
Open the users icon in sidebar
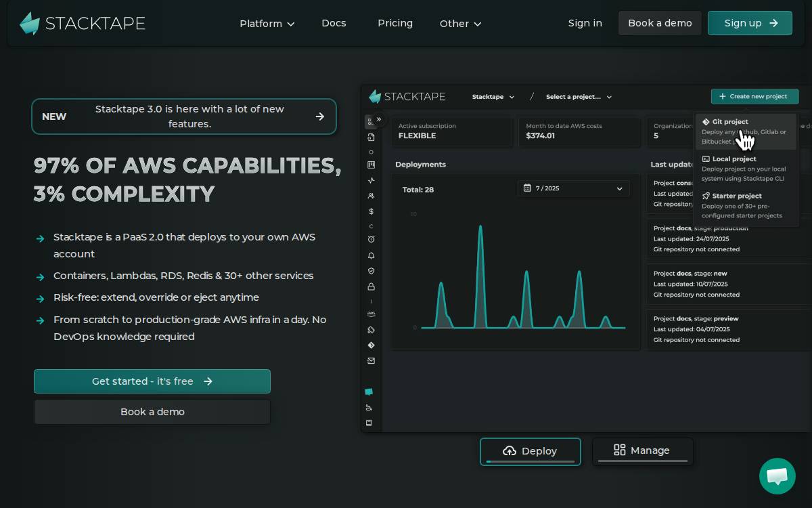click(x=371, y=196)
